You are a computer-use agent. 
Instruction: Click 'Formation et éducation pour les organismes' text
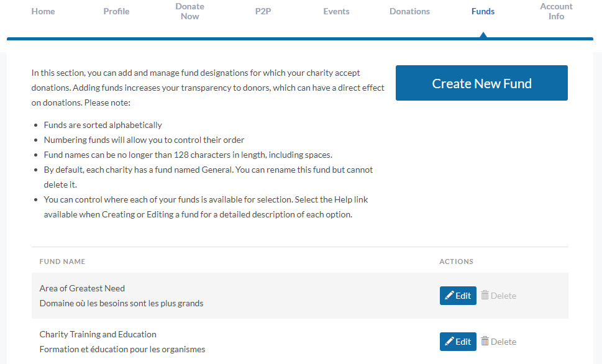click(122, 349)
